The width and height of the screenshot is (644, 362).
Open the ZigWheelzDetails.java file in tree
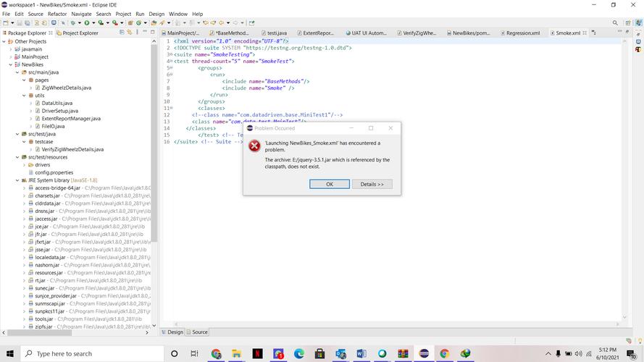point(66,88)
